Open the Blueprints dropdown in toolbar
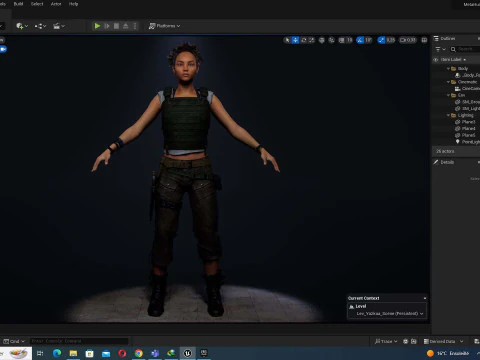Image resolution: width=480 pixels, height=360 pixels. 41,26
